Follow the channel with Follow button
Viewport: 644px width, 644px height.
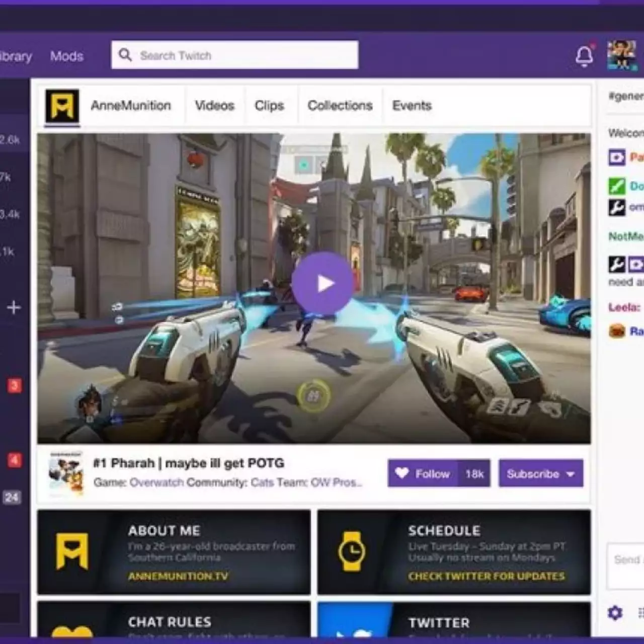[423, 473]
